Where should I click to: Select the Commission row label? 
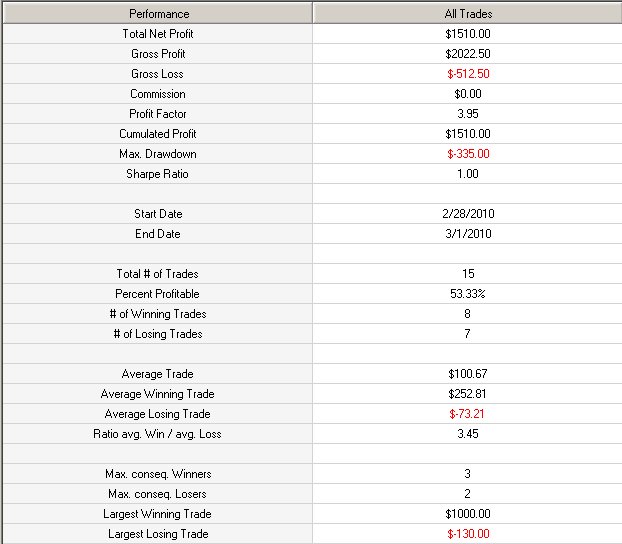point(158,94)
